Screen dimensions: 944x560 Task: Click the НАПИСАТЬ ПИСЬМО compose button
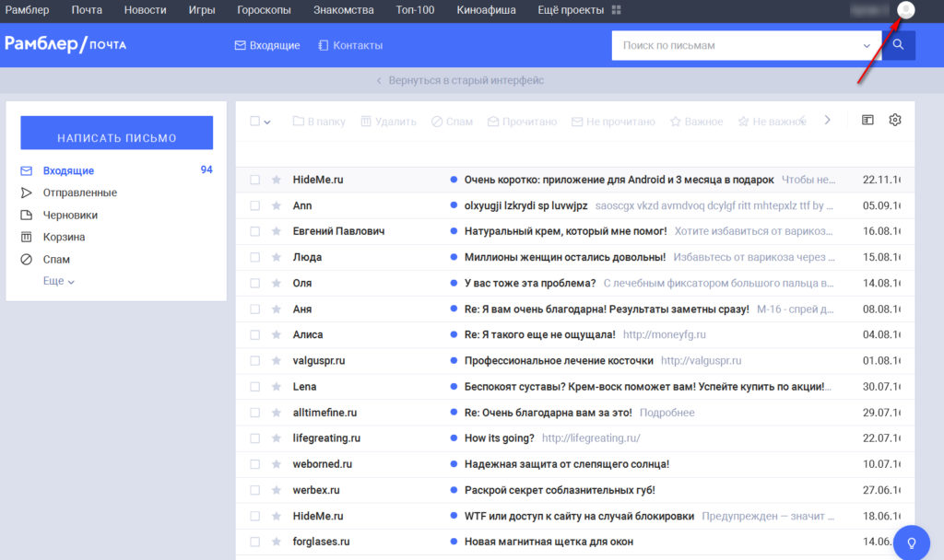(x=117, y=137)
